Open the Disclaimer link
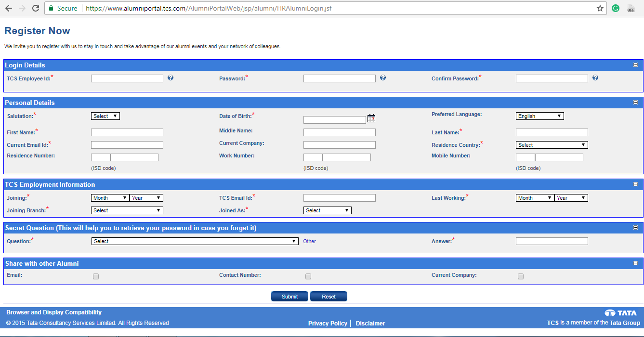644x337 pixels. point(370,324)
